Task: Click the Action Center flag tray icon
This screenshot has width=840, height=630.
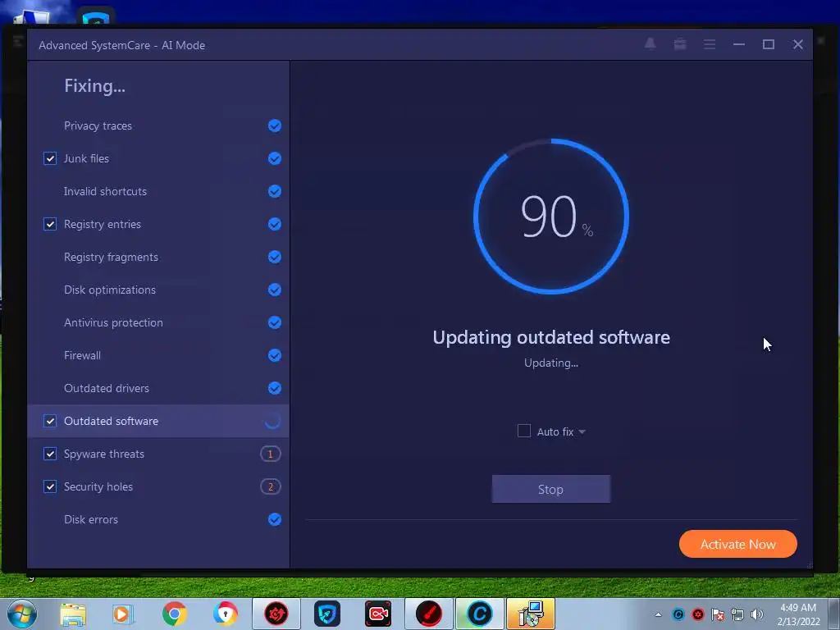Action: pos(718,614)
